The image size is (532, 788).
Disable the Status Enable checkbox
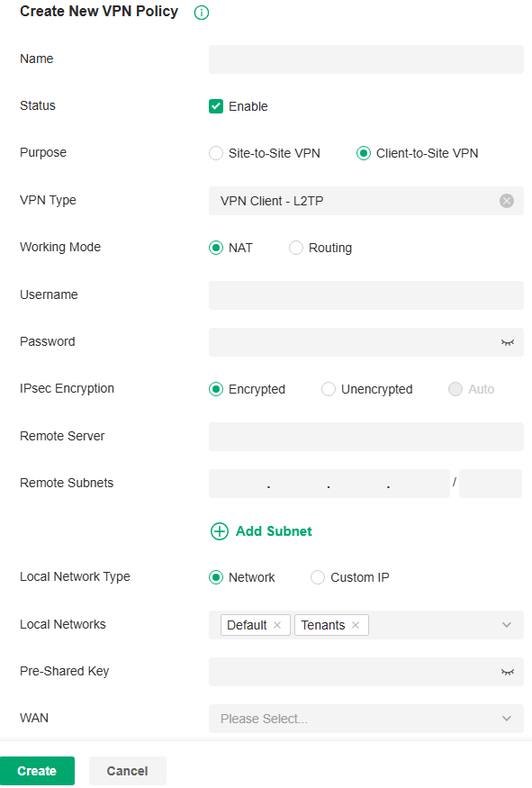[216, 105]
